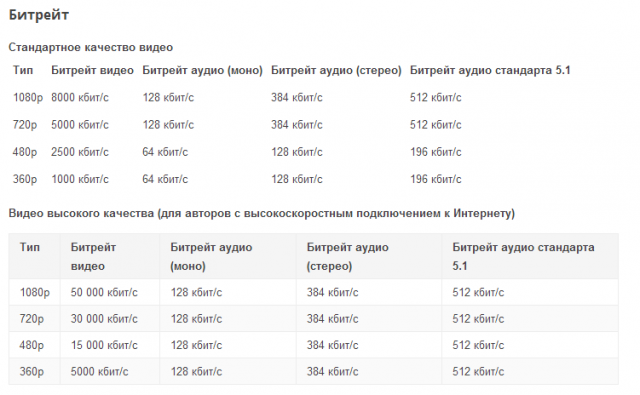The width and height of the screenshot is (640, 395).
Task: Click 512 кбит/с in high quality 1080p row
Action: coord(478,292)
